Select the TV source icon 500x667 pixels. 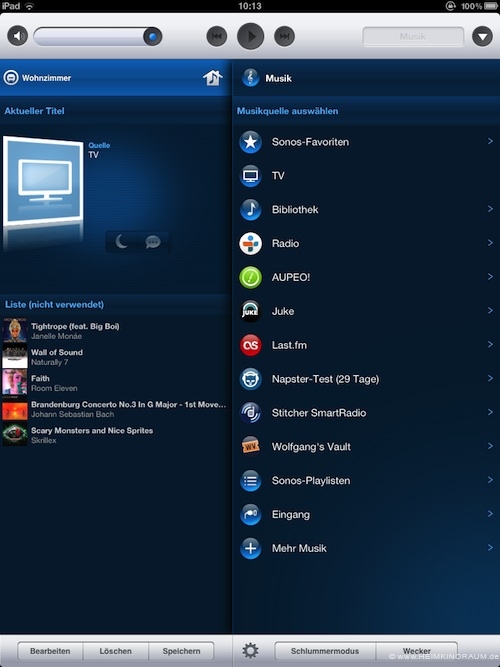[250, 176]
